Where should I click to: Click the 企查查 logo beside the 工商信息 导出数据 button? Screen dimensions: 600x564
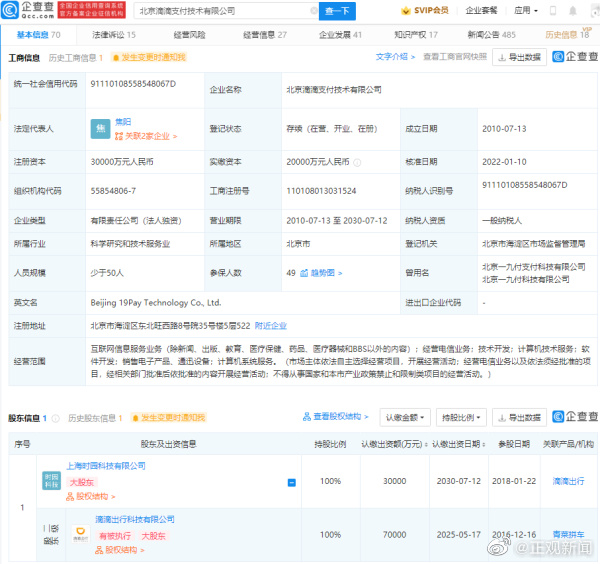575,57
